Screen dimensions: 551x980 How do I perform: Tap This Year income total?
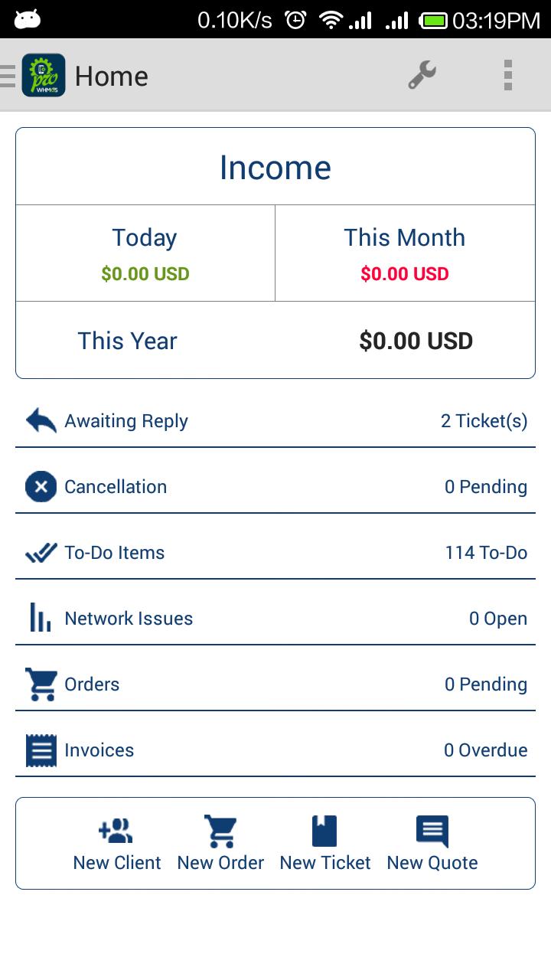(416, 341)
